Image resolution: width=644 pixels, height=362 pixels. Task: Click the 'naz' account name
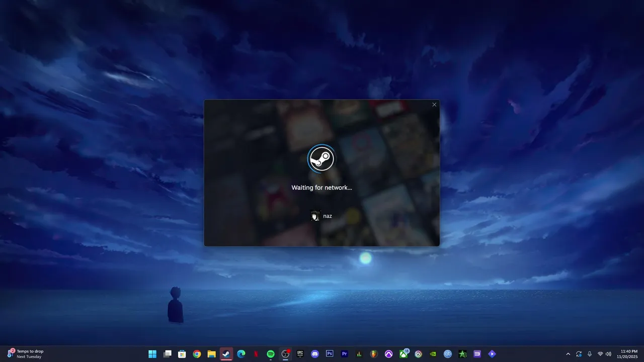328,216
